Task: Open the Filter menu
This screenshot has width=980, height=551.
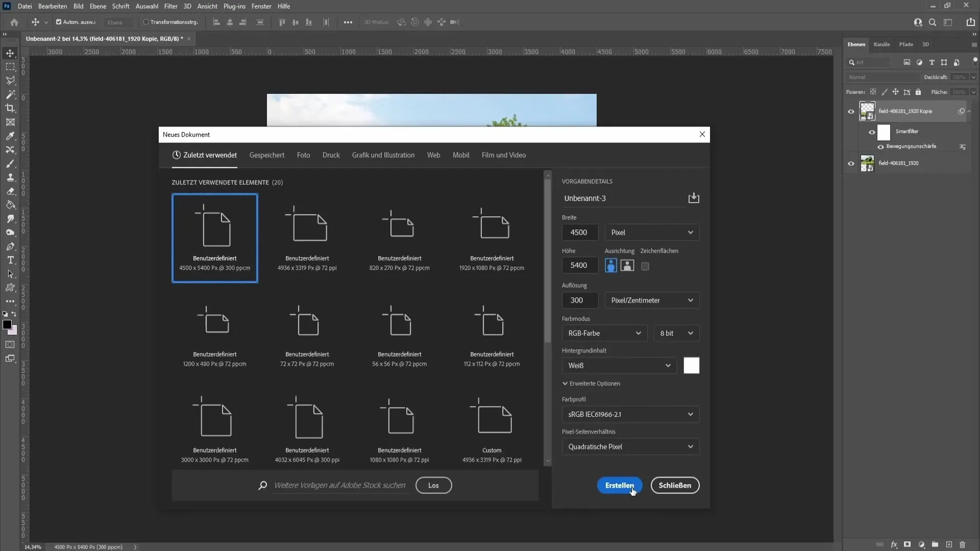Action: (x=170, y=6)
